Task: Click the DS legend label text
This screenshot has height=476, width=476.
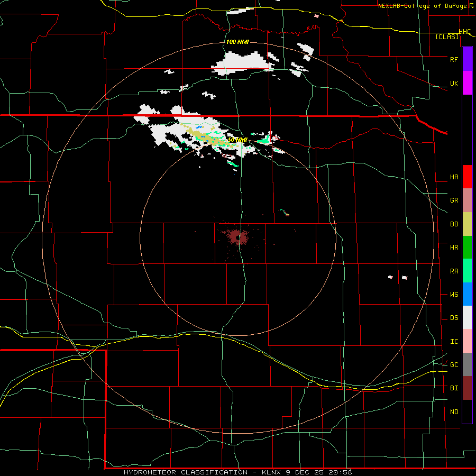Action: pos(454,317)
